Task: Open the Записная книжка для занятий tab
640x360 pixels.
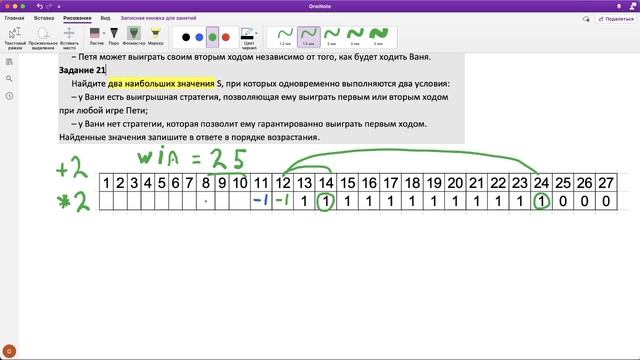Action: 158,18
